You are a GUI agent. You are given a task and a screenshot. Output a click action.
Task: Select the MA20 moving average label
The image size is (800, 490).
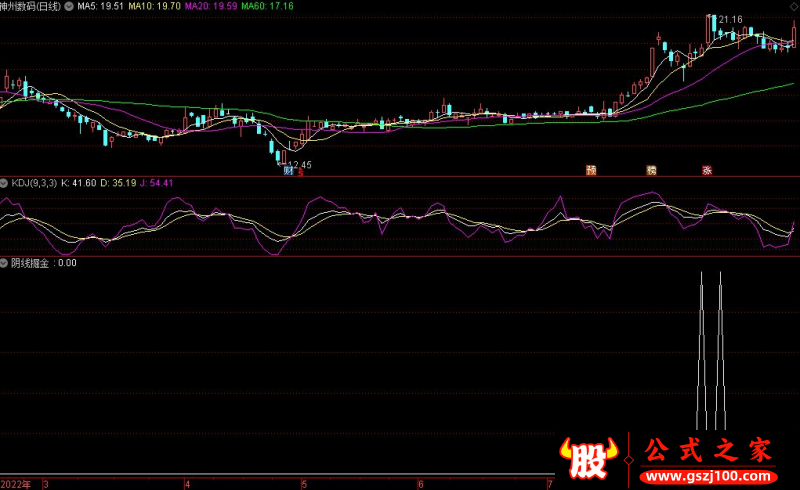click(211, 6)
